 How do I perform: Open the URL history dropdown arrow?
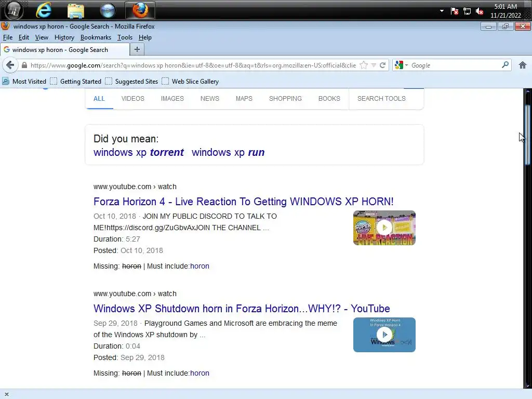coord(374,65)
